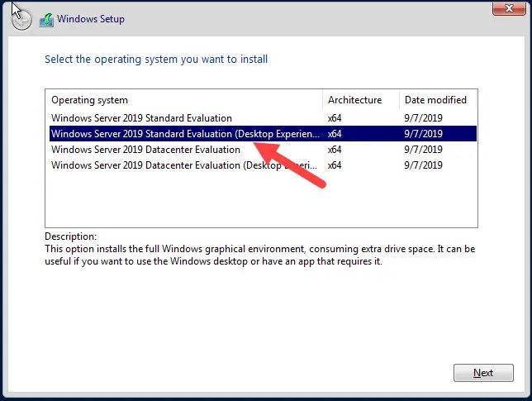
Task: Click the Description label
Action: click(x=70, y=236)
